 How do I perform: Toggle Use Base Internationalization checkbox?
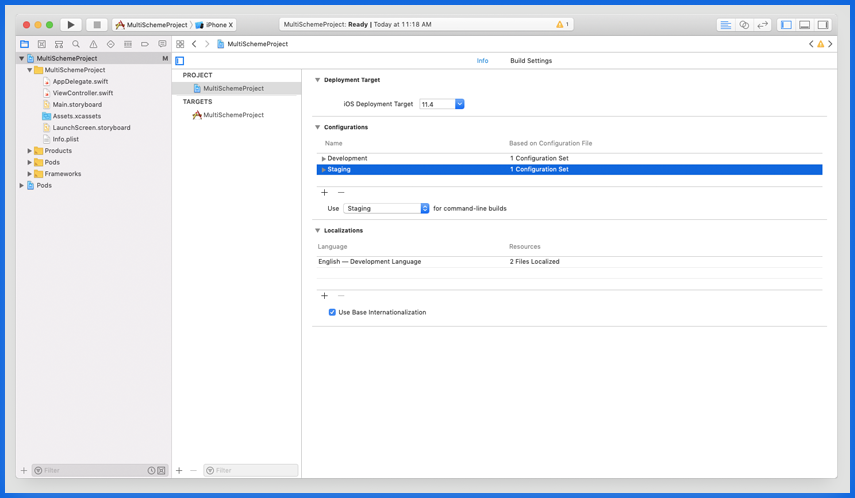[x=332, y=313]
